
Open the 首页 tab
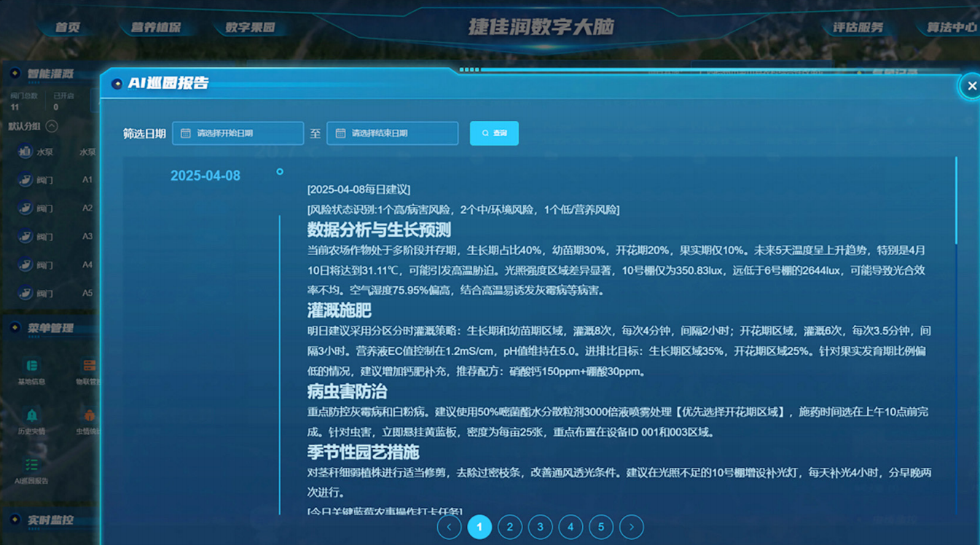coord(68,28)
